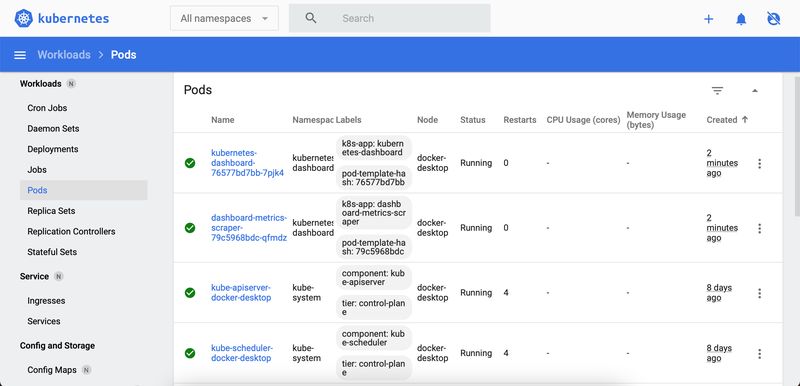Open Replication Controllers in sidebar
800x386 pixels.
point(71,231)
